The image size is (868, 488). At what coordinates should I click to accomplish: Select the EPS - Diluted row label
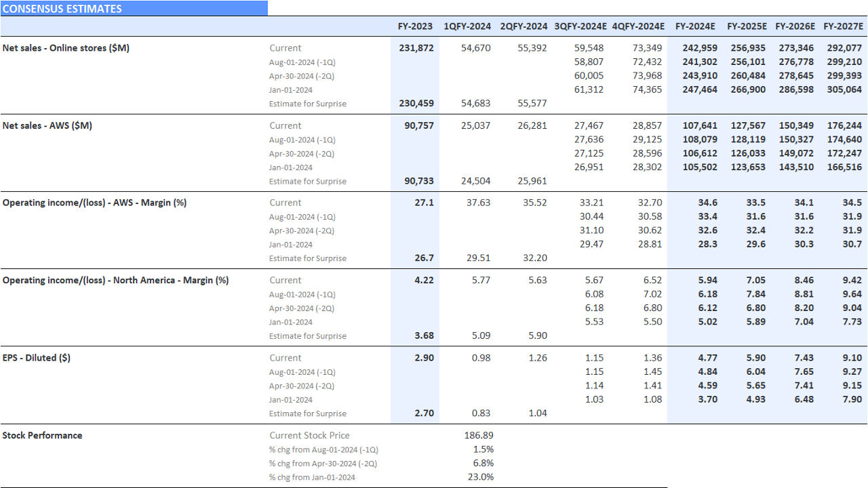(38, 357)
